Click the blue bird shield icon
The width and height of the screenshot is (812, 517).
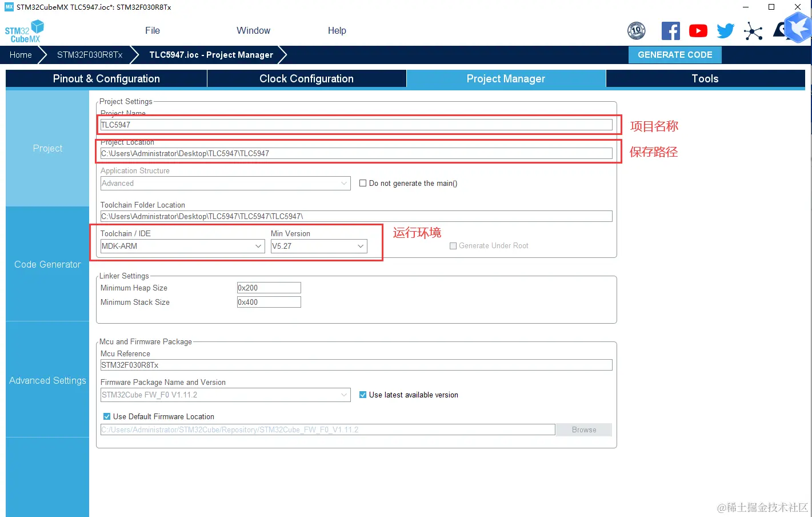pyautogui.click(x=798, y=27)
